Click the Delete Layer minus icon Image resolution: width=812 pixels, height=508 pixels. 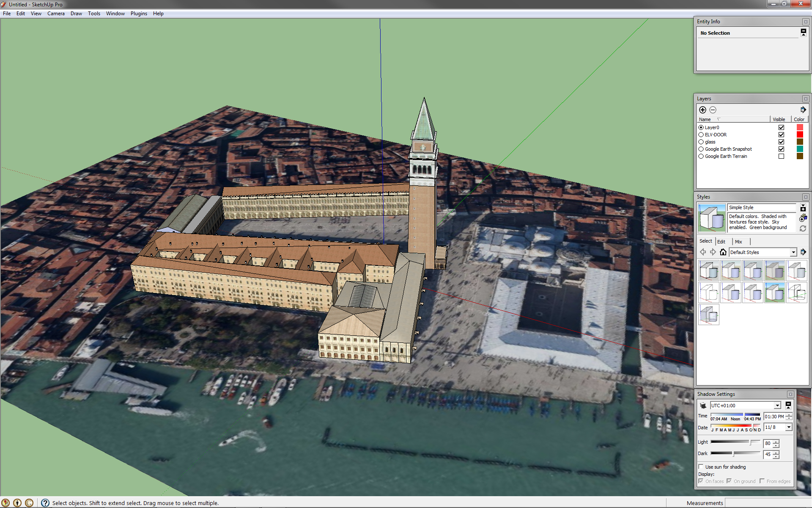coord(713,110)
